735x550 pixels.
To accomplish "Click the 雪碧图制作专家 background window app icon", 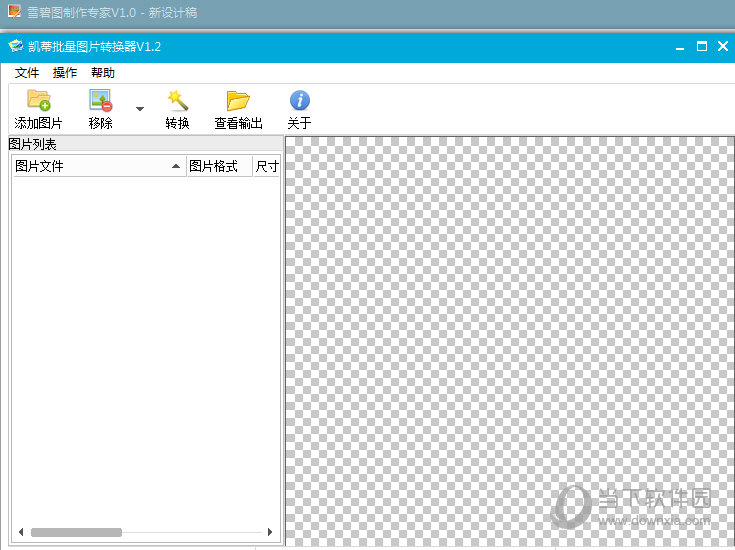I will coord(15,11).
